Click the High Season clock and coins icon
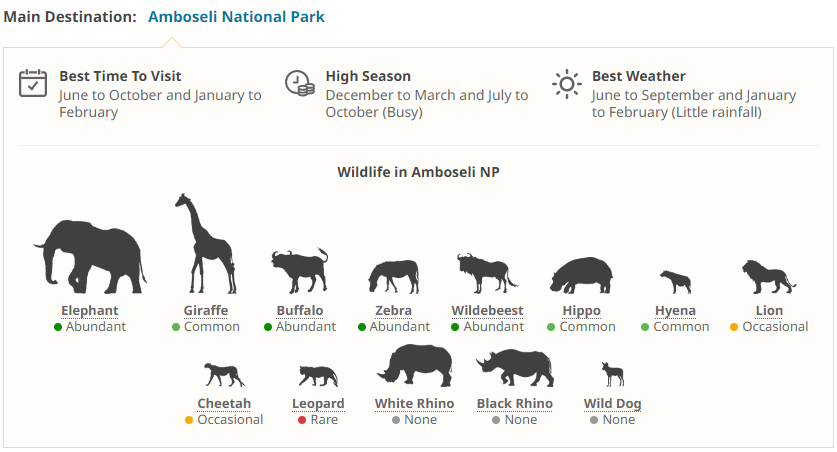 tap(299, 83)
